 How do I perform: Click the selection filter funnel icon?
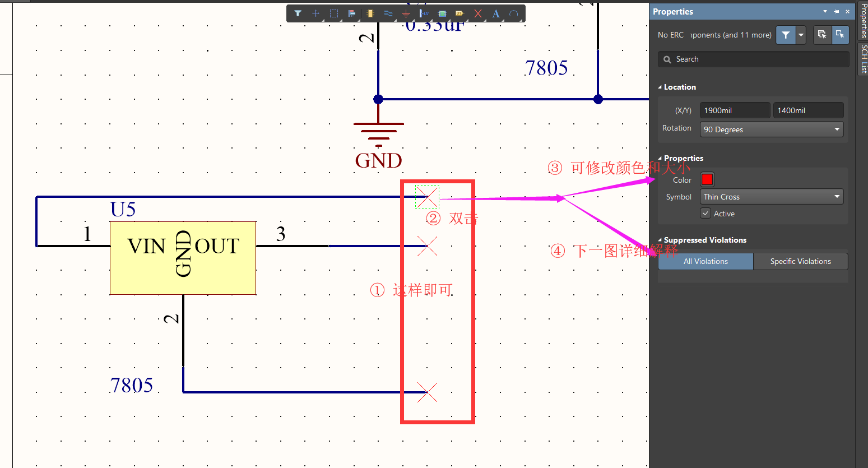298,13
